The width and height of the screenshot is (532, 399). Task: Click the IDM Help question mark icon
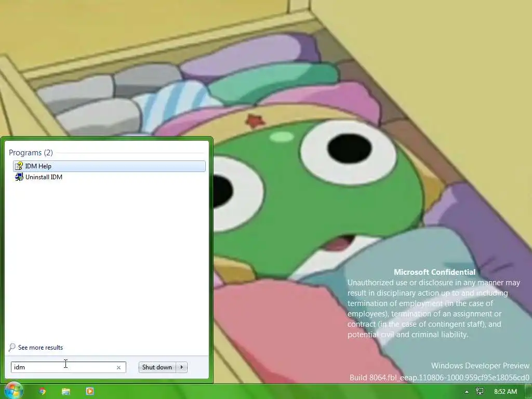coord(19,166)
